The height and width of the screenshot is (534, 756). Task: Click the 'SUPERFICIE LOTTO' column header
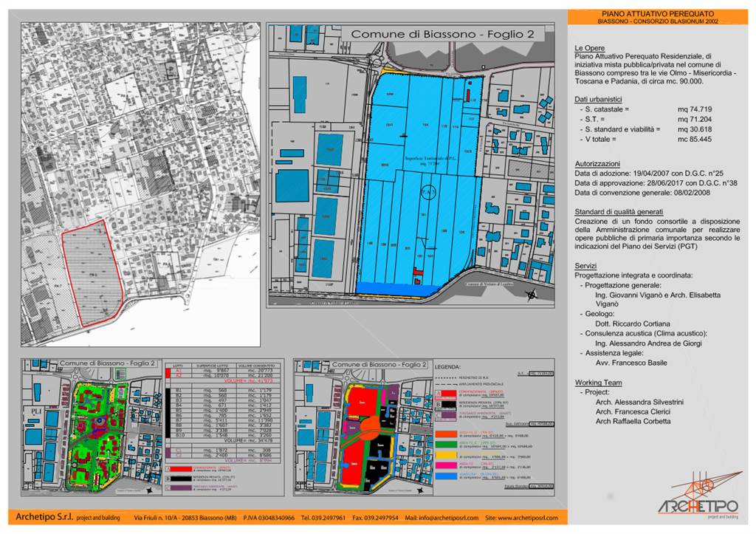[x=212, y=366]
